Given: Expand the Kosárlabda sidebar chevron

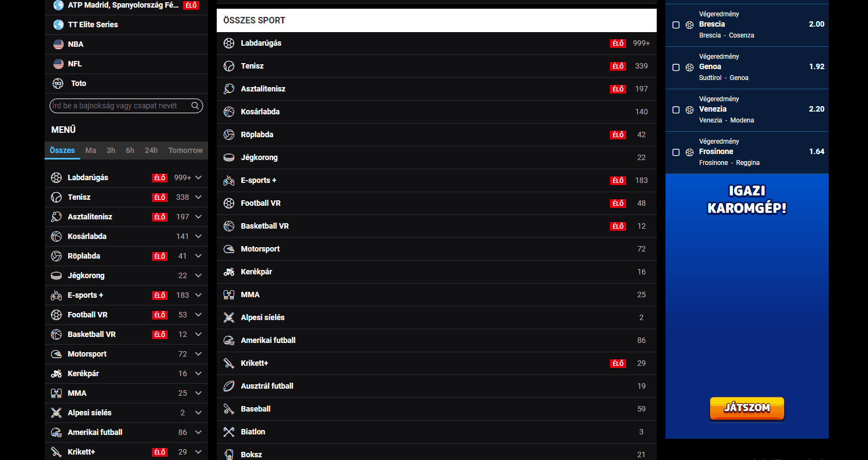Looking at the screenshot, I should click(198, 236).
